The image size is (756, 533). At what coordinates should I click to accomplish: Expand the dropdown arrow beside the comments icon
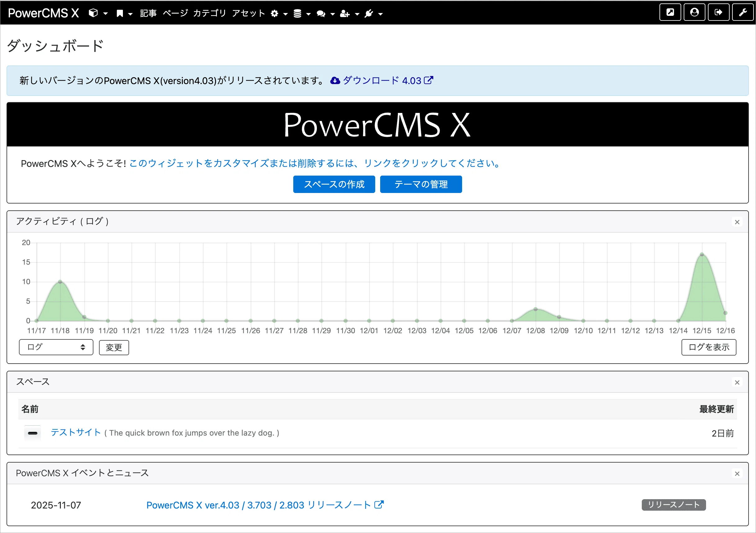pos(333,14)
